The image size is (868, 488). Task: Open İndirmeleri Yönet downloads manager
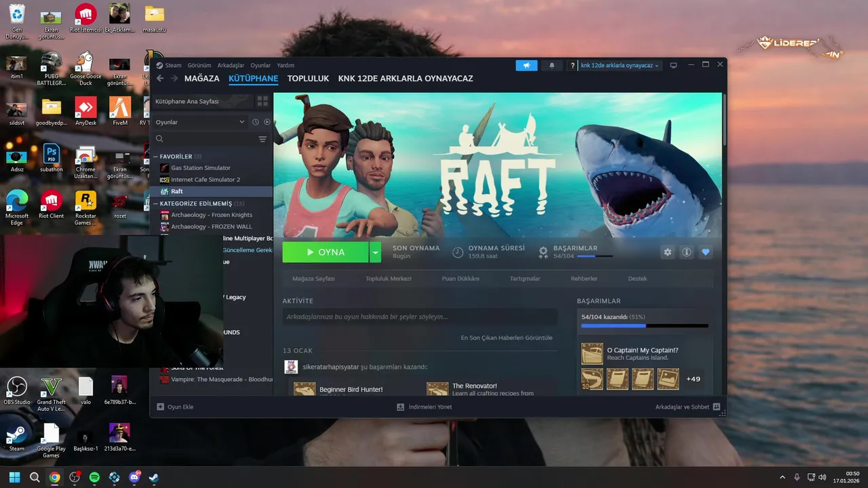(x=425, y=407)
